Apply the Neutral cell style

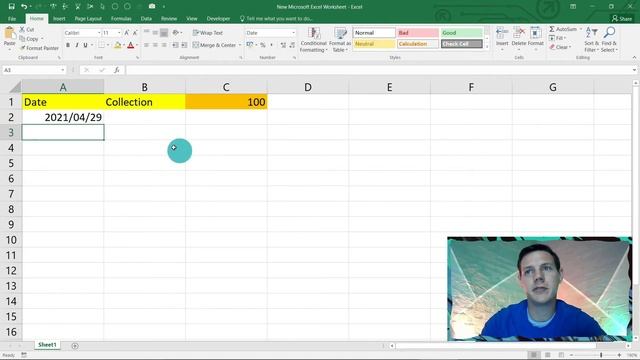click(x=374, y=44)
